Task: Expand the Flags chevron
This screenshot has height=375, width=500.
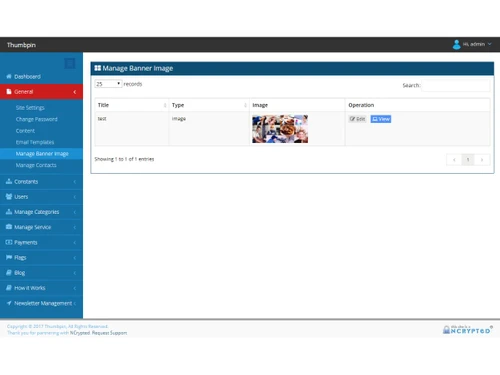Action: point(75,258)
